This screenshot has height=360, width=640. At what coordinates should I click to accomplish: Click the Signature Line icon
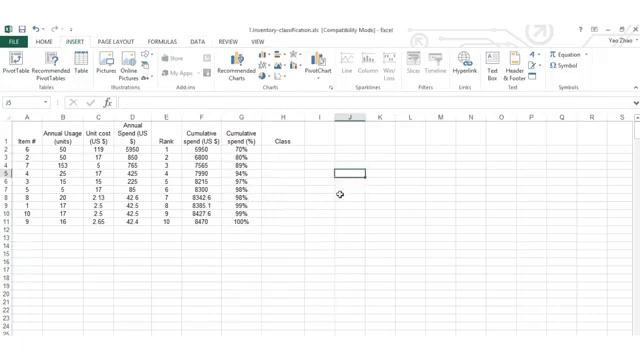(532, 65)
